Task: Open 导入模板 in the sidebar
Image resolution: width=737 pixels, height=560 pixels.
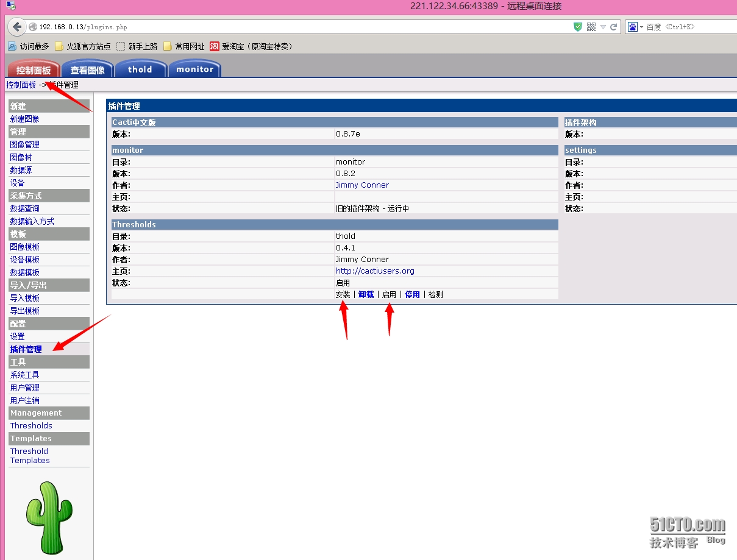Action: pyautogui.click(x=24, y=298)
